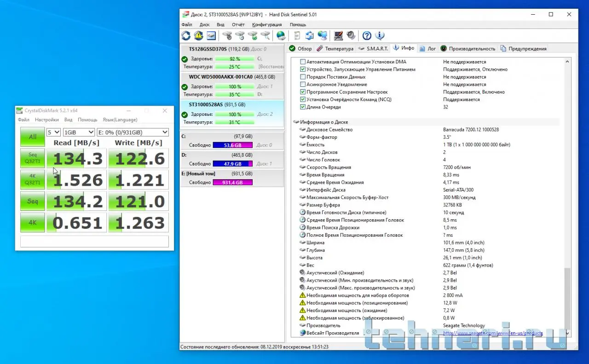
Task: Open help via blue question mark icon
Action: point(367,35)
